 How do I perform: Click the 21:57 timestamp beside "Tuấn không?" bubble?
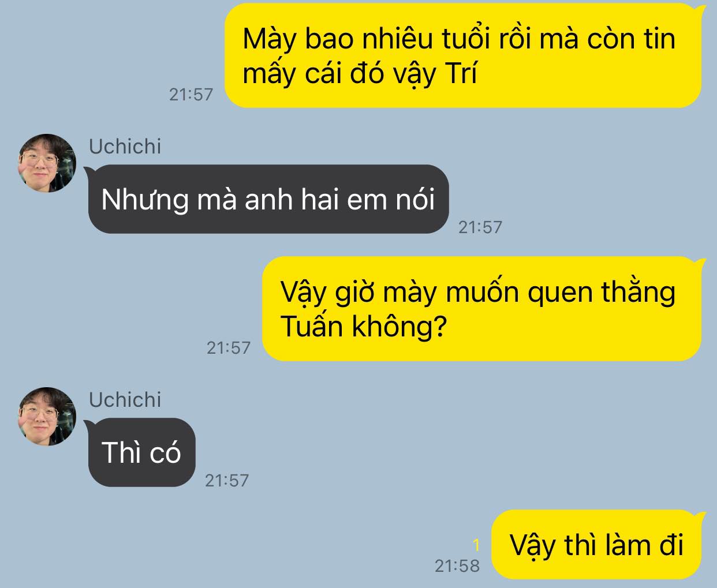229,347
